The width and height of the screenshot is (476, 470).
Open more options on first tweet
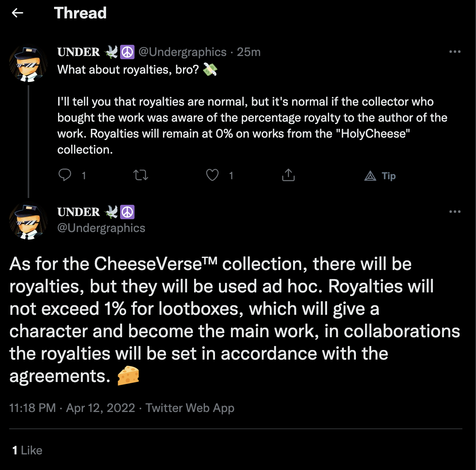[455, 52]
